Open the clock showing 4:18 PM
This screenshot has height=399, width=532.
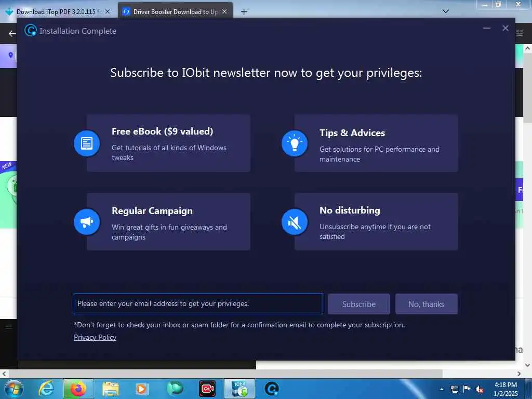point(506,389)
